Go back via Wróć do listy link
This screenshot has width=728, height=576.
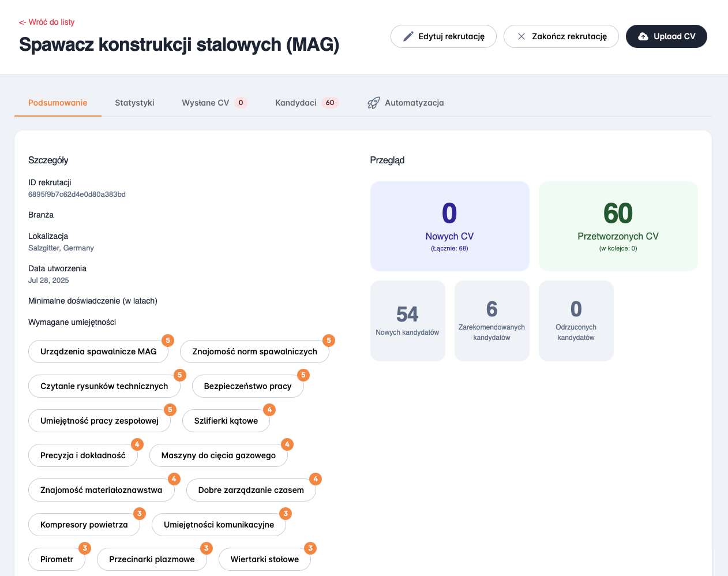[x=47, y=22]
